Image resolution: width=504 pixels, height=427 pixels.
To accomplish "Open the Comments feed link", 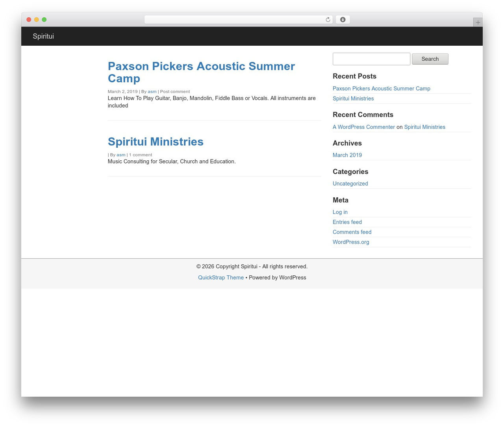I will pos(352,232).
